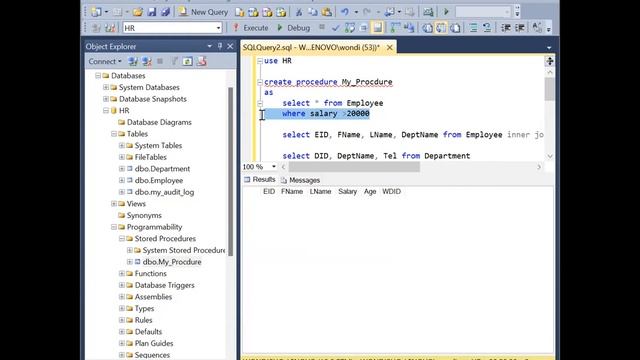Click the Parse checkmark icon
640x360 pixels.
click(x=336, y=28)
